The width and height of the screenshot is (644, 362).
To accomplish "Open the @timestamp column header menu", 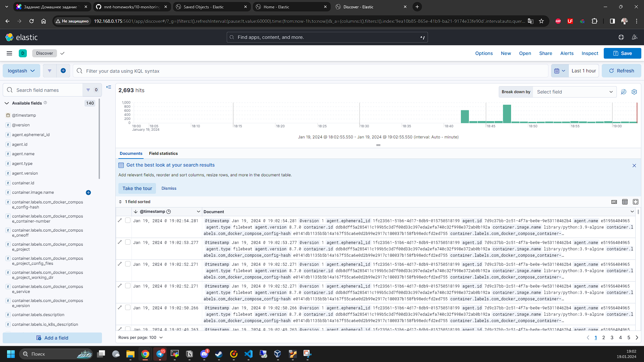I will (198, 212).
